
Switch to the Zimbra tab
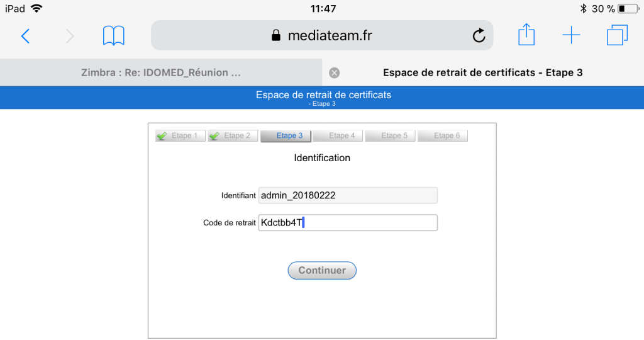161,72
